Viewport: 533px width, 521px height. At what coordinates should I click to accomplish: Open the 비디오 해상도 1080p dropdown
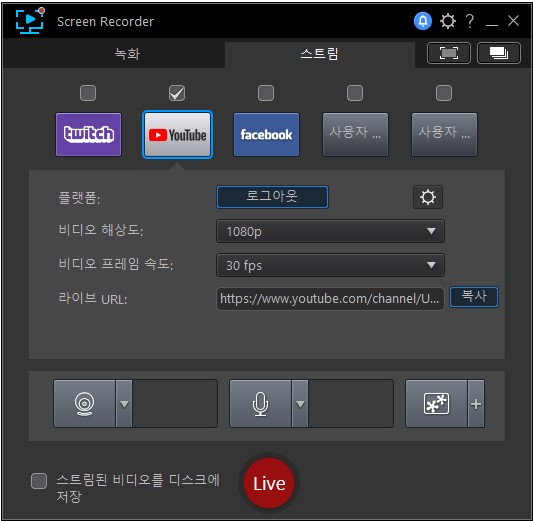tap(330, 231)
